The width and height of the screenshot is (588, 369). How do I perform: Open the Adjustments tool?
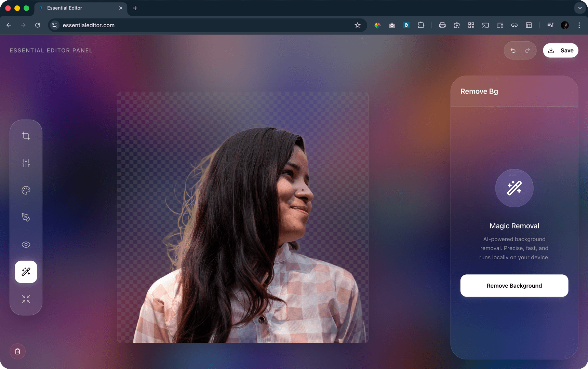26,163
